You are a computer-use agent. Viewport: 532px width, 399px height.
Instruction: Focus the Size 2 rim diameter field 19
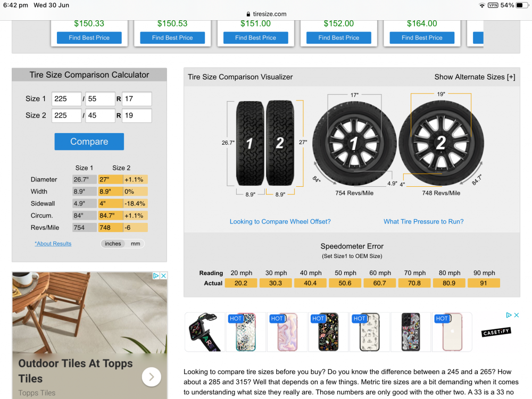137,115
